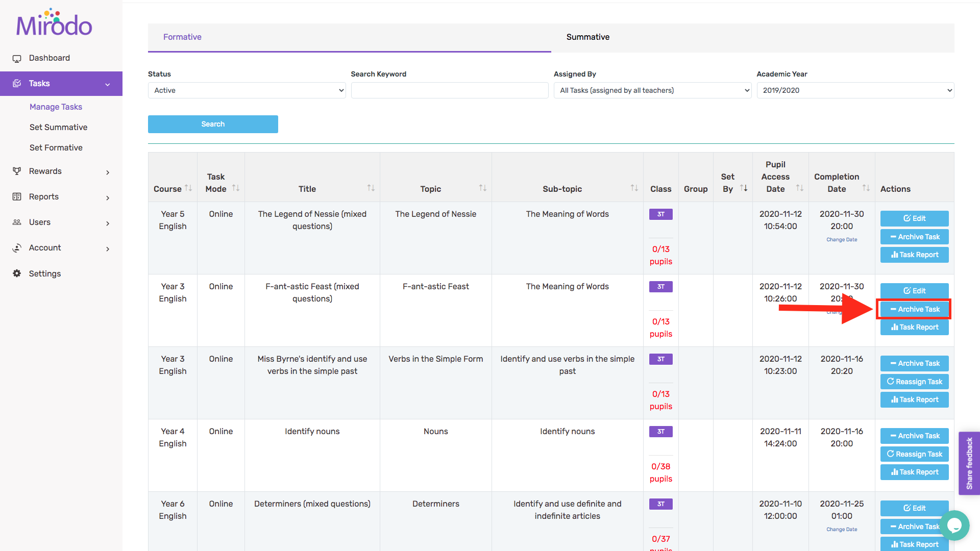The height and width of the screenshot is (551, 980).
Task: Sort table by Course column arrows
Action: (x=188, y=188)
